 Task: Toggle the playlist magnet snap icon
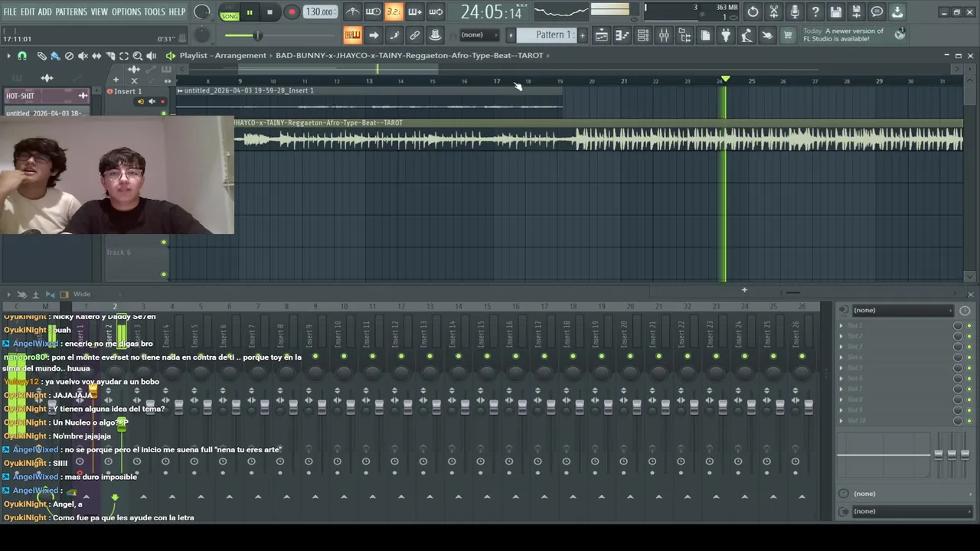point(21,56)
